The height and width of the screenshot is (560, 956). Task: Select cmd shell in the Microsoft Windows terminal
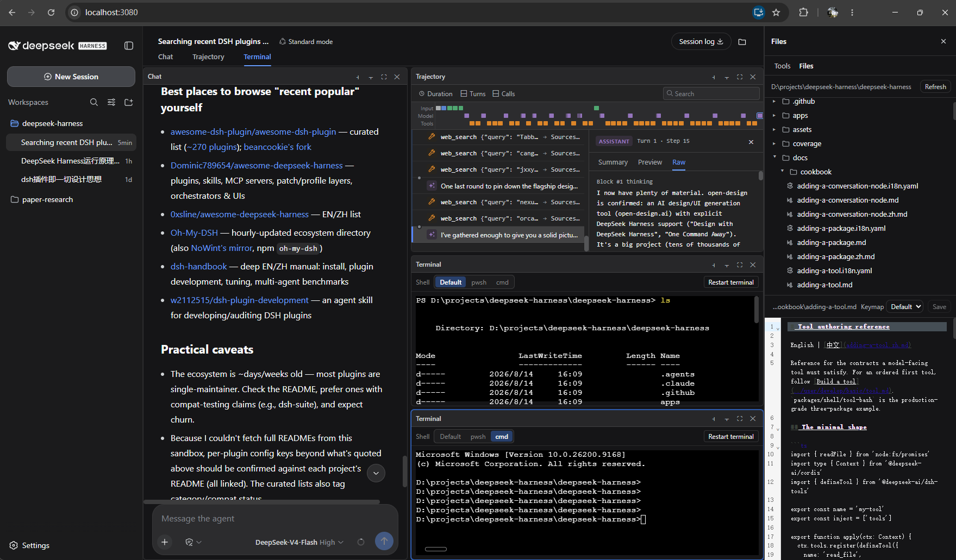tap(502, 437)
